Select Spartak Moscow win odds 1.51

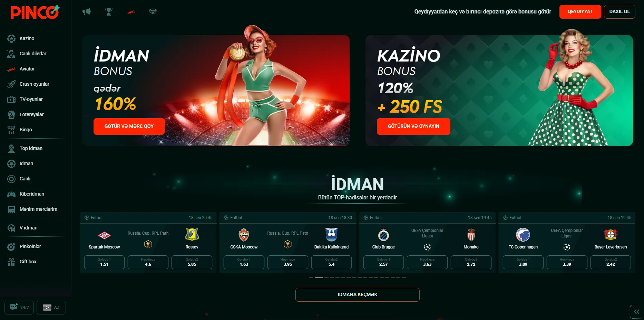(104, 262)
